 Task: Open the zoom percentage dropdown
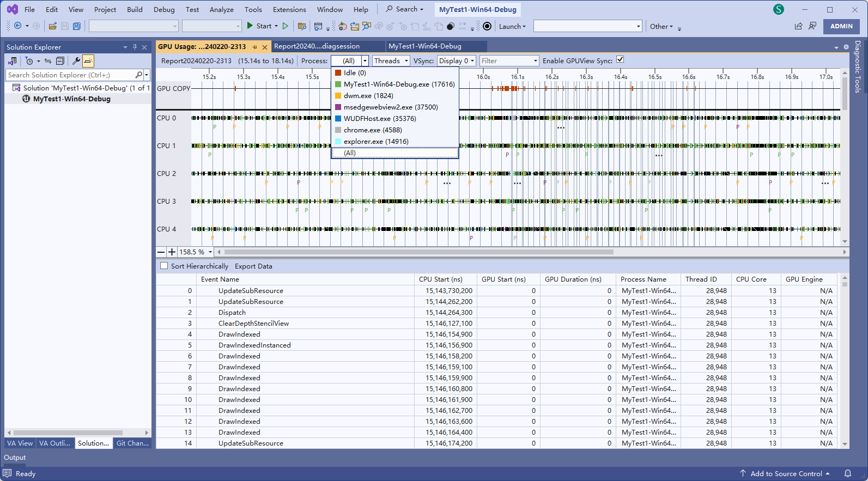(x=210, y=252)
